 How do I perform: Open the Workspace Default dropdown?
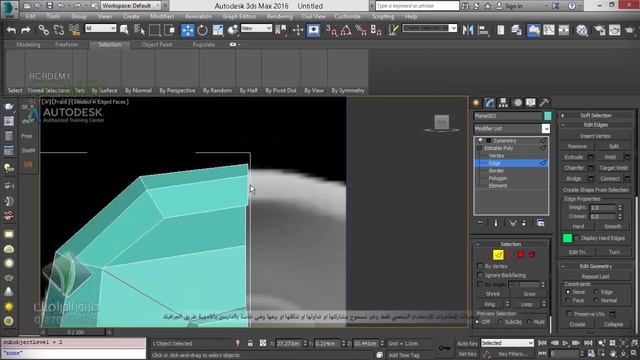(x=131, y=6)
